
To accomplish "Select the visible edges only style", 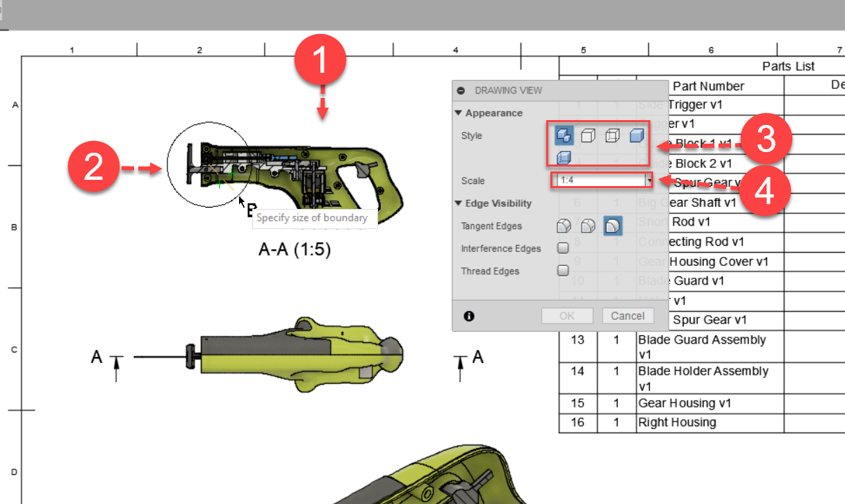I will (588, 135).
